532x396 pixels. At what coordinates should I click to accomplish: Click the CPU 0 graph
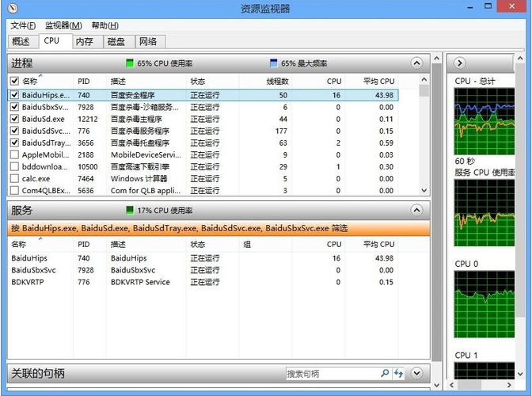pos(484,304)
